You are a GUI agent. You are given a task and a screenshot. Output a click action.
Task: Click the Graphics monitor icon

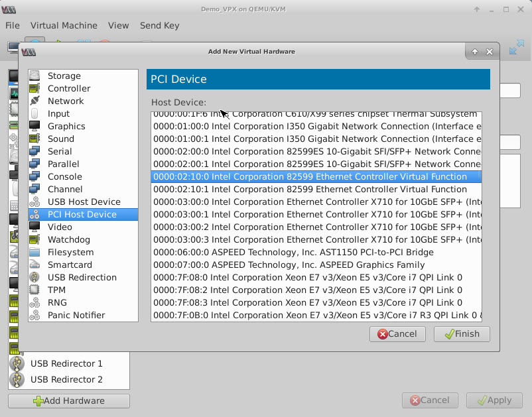click(34, 126)
